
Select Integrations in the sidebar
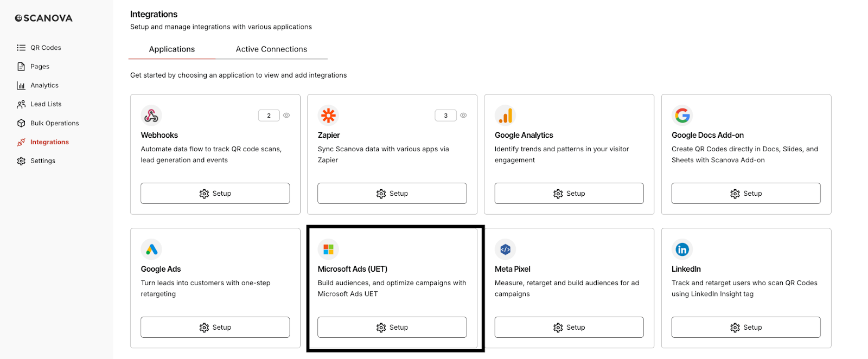tap(49, 142)
